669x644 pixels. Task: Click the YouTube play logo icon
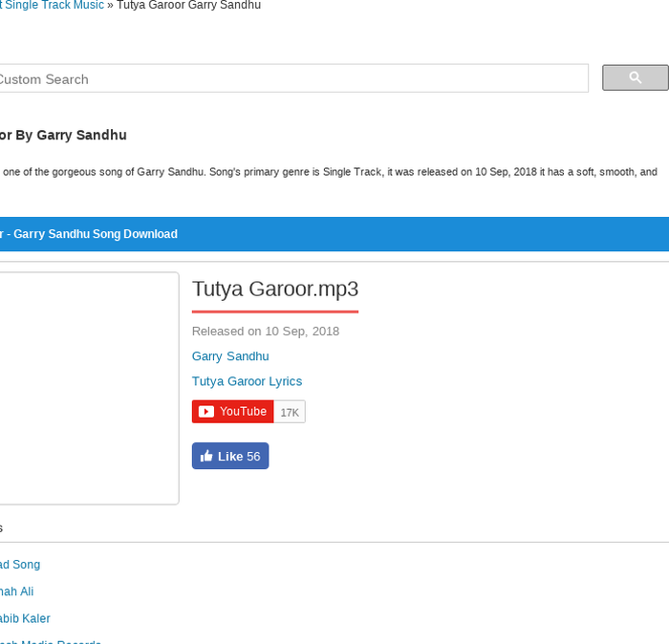[206, 412]
